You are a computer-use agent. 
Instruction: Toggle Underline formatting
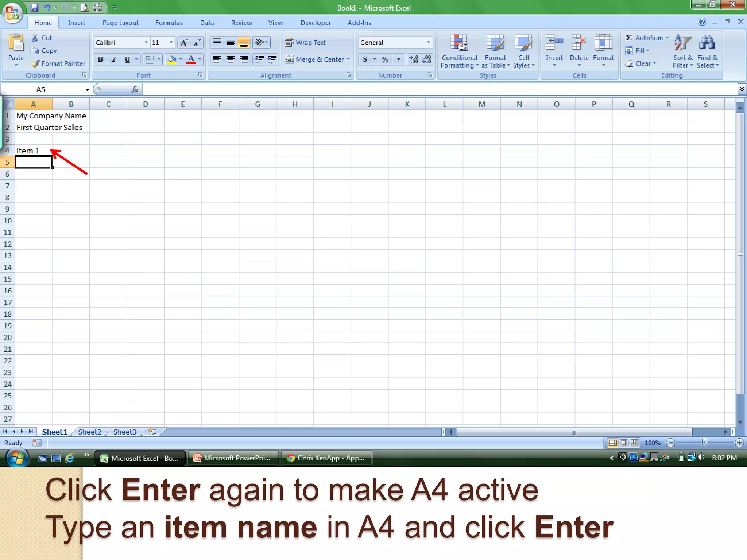127,59
